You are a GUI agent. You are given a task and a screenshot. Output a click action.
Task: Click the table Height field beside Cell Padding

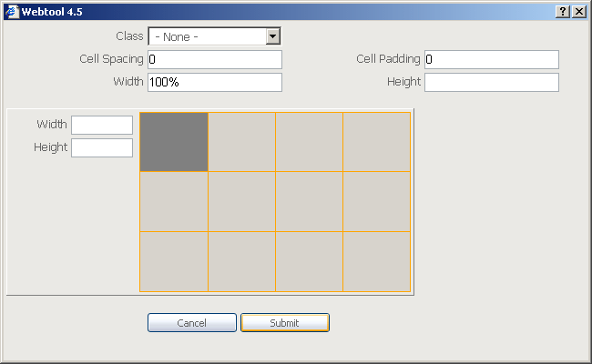(491, 82)
